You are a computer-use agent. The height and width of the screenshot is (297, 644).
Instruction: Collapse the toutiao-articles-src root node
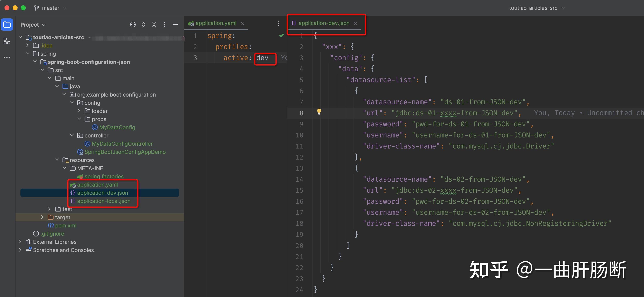(20, 37)
